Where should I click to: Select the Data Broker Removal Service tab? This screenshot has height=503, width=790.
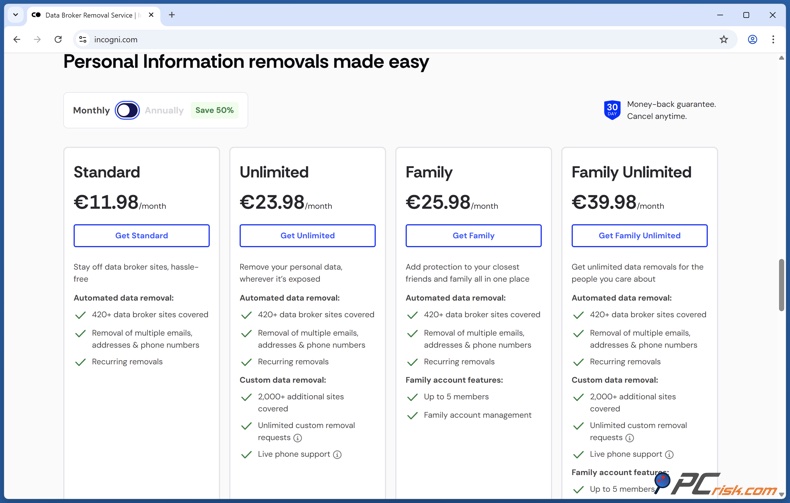click(x=88, y=15)
